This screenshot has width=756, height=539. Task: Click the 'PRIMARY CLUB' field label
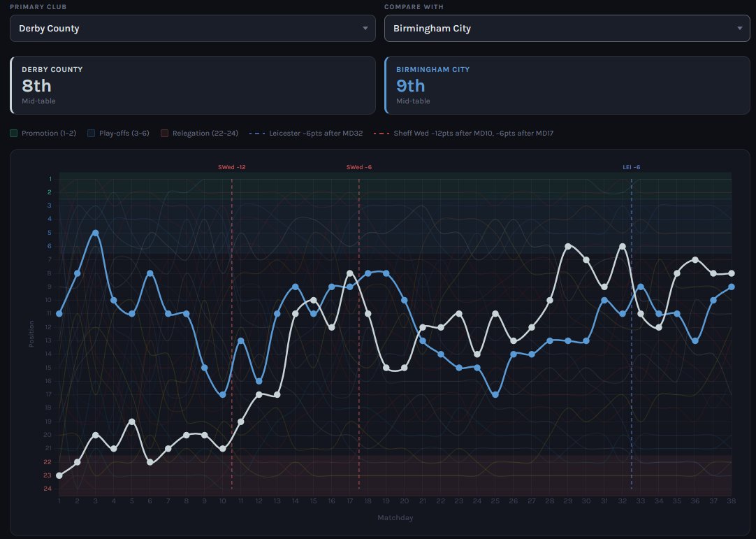click(x=38, y=7)
